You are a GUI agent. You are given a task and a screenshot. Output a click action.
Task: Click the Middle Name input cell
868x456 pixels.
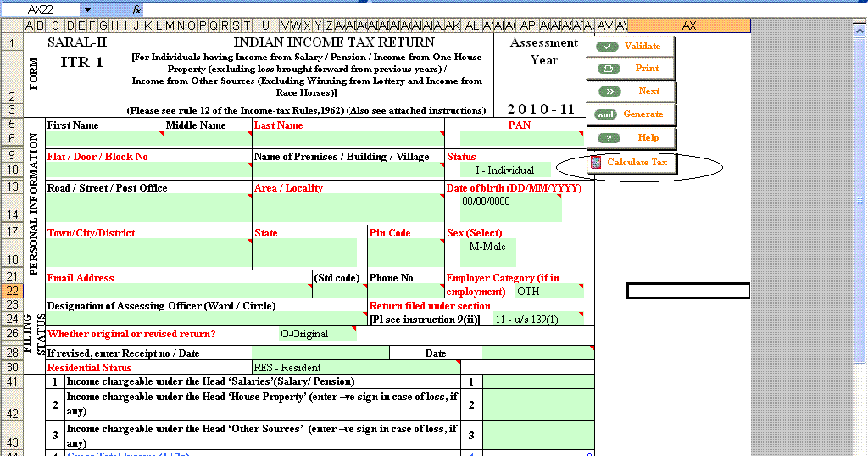click(x=209, y=139)
